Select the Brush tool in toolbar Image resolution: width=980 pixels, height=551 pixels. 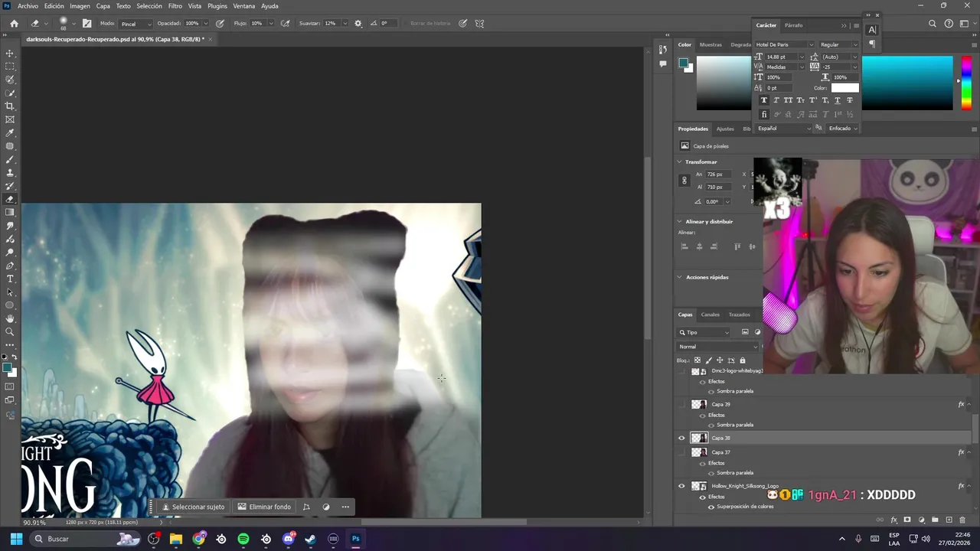(x=10, y=159)
